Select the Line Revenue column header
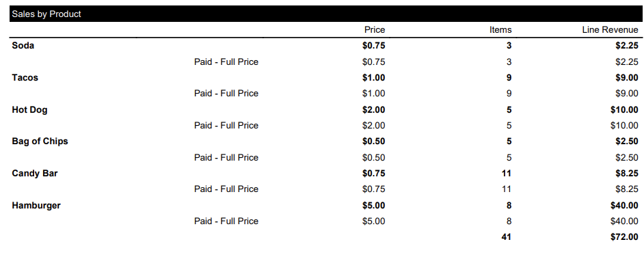 click(610, 30)
